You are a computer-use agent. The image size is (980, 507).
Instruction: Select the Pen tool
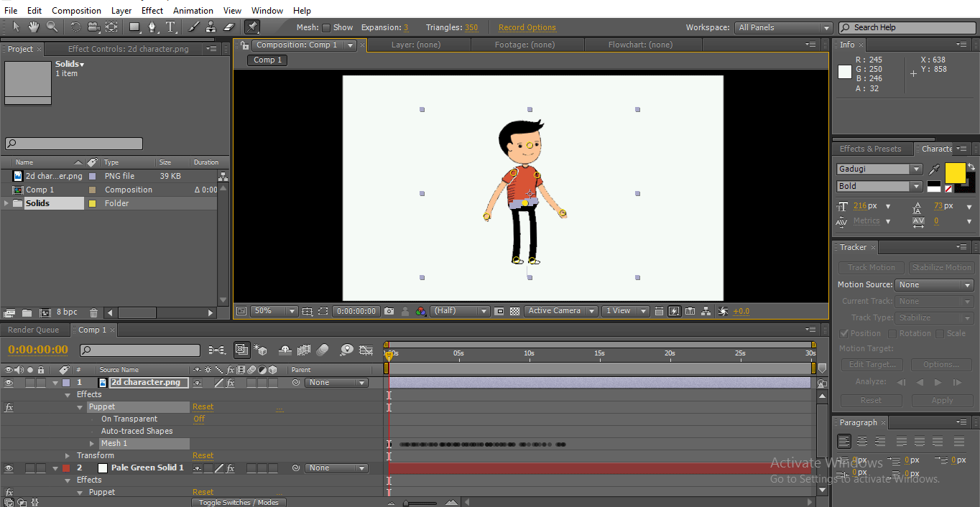[x=151, y=27]
